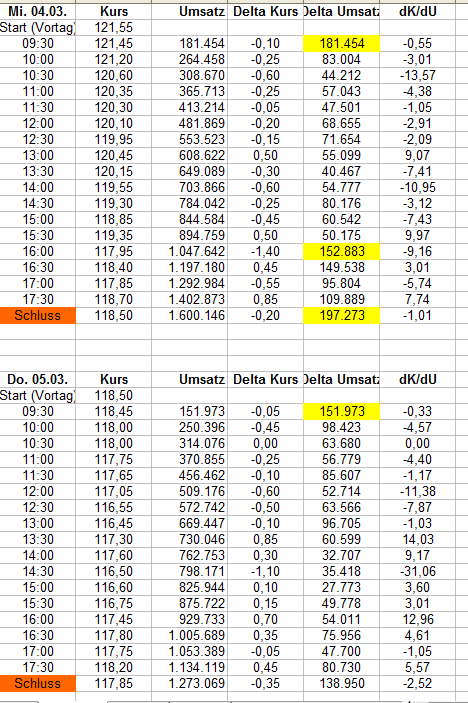
Task: Click dK/dU value -31,06
Action: click(x=417, y=572)
